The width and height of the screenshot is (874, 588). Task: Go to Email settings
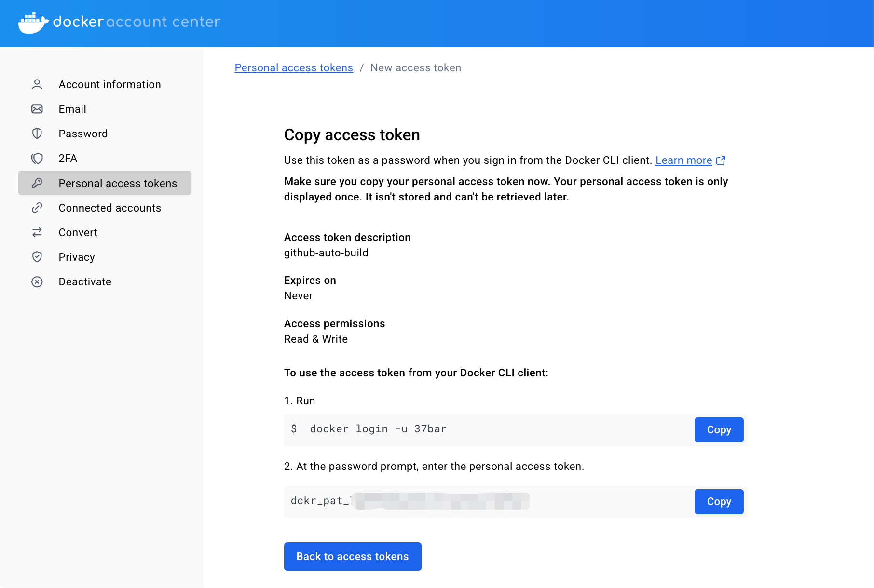(x=105, y=109)
